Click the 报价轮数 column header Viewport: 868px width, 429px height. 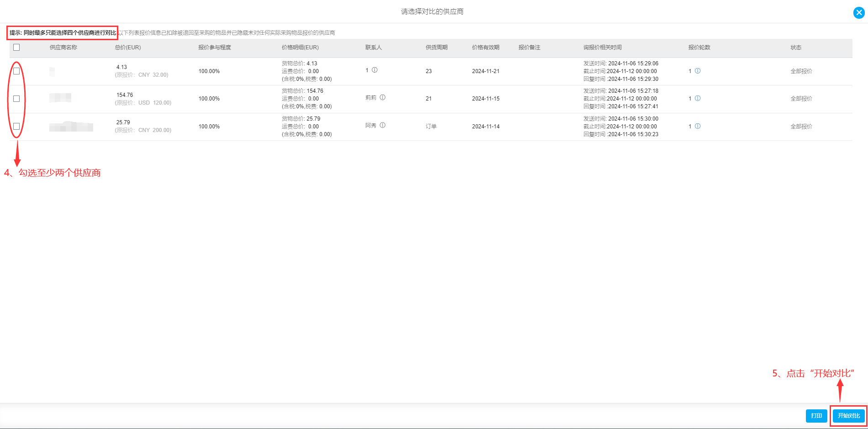(700, 48)
